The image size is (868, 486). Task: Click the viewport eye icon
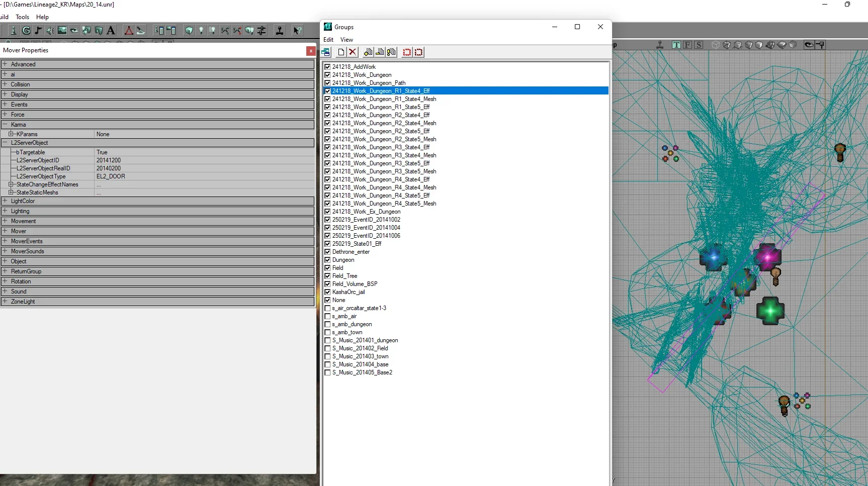[809, 45]
